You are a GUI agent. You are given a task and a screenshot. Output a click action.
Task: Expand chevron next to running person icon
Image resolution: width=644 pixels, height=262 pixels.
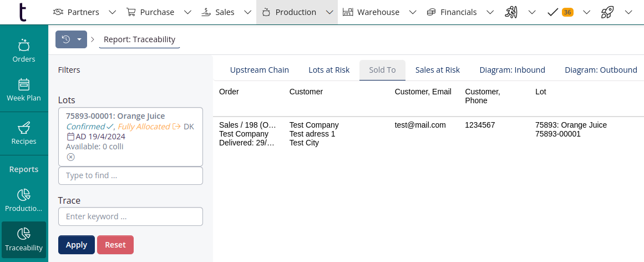tap(531, 12)
